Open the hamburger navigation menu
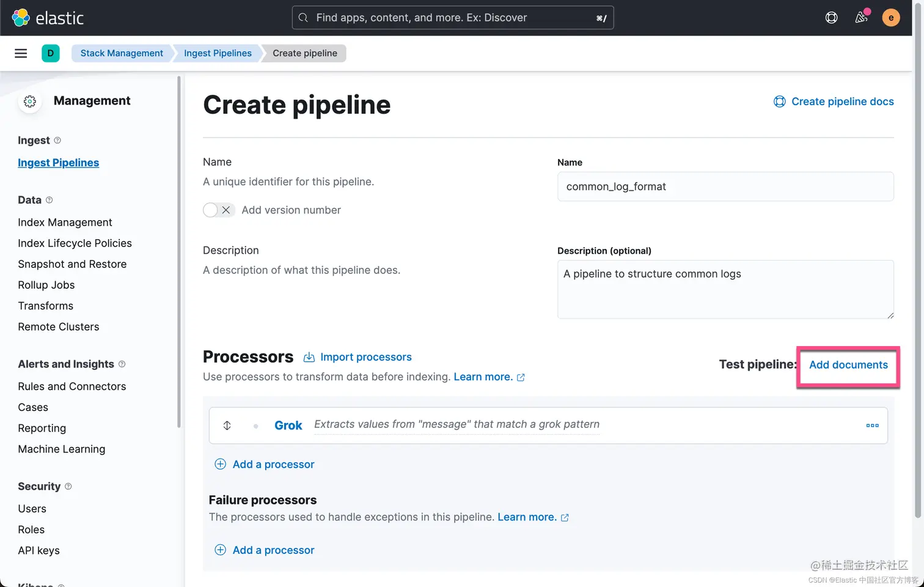The image size is (924, 587). (21, 53)
